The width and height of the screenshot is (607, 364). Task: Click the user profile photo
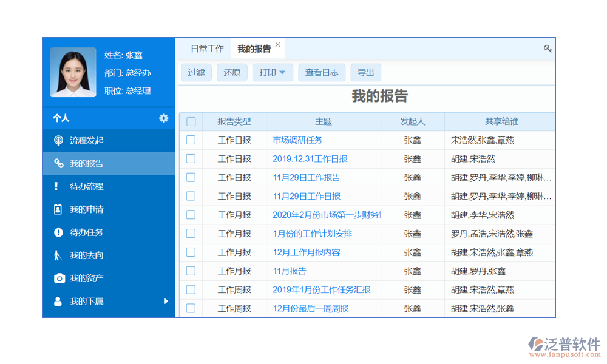pyautogui.click(x=73, y=72)
